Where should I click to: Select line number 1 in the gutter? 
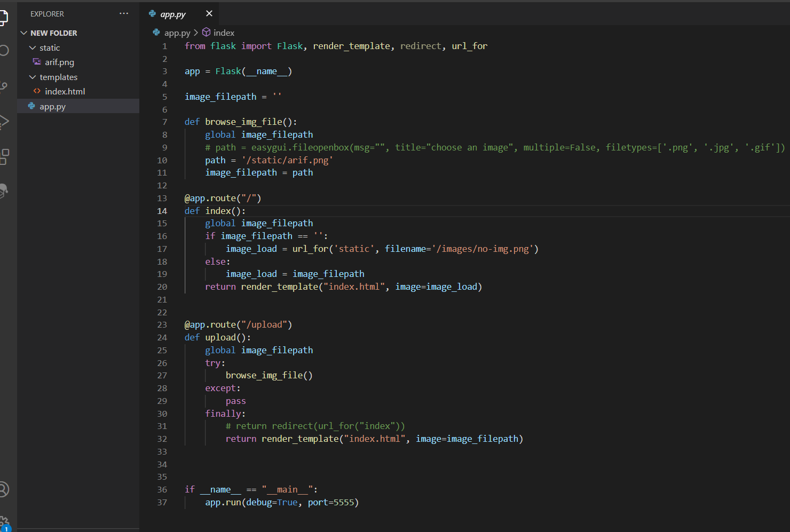[x=165, y=46]
